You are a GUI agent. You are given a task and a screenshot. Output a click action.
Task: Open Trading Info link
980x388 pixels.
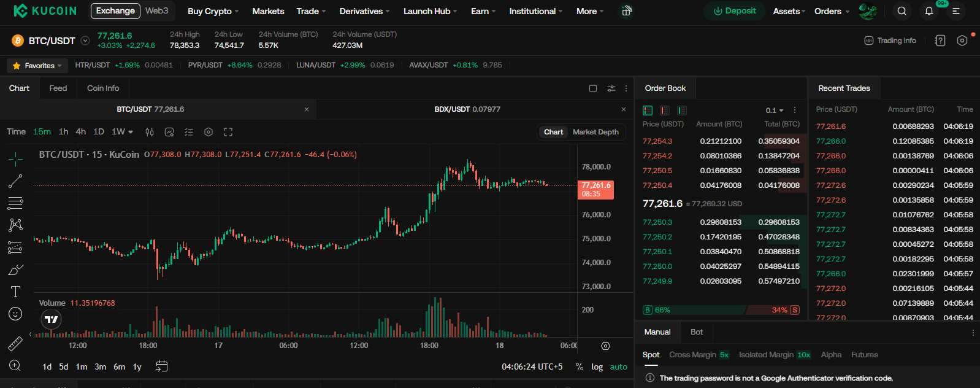click(x=890, y=41)
